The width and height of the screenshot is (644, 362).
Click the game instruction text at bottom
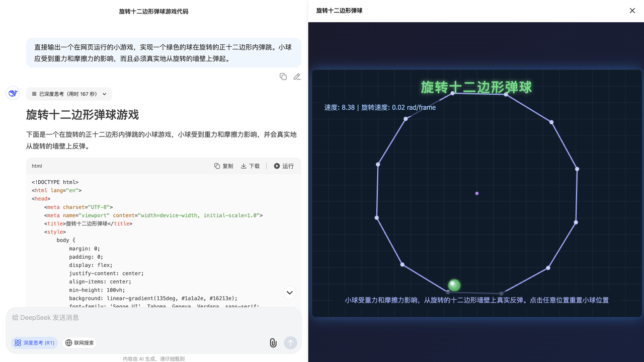point(477,300)
